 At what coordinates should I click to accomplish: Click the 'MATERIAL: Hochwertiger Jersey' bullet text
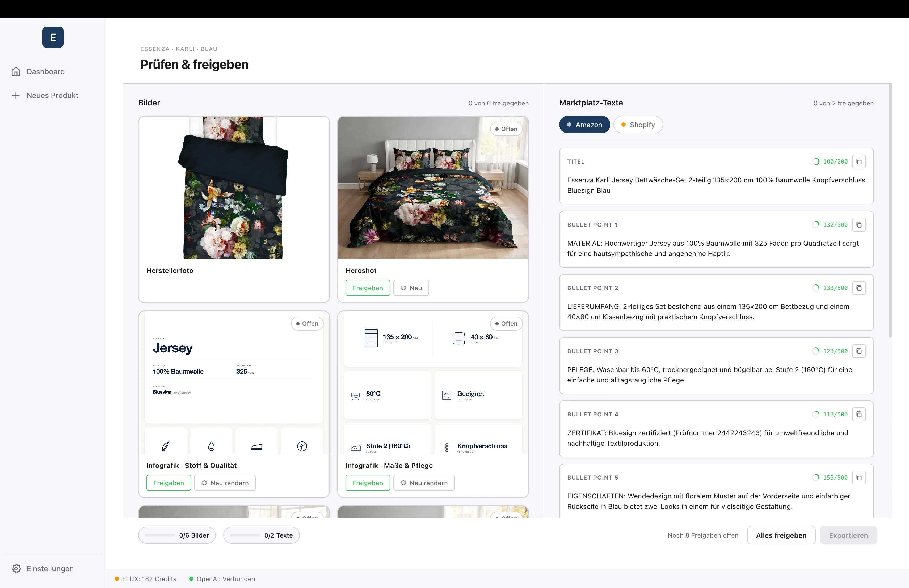pos(713,248)
